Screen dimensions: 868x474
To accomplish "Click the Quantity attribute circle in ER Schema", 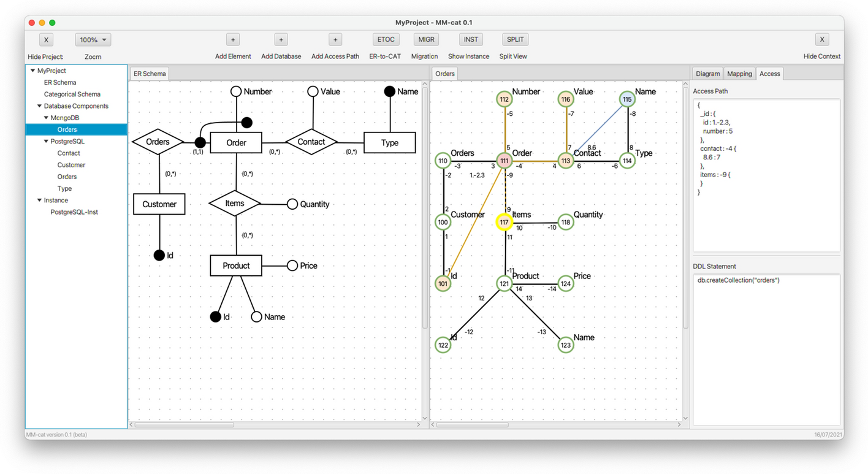I will (292, 204).
